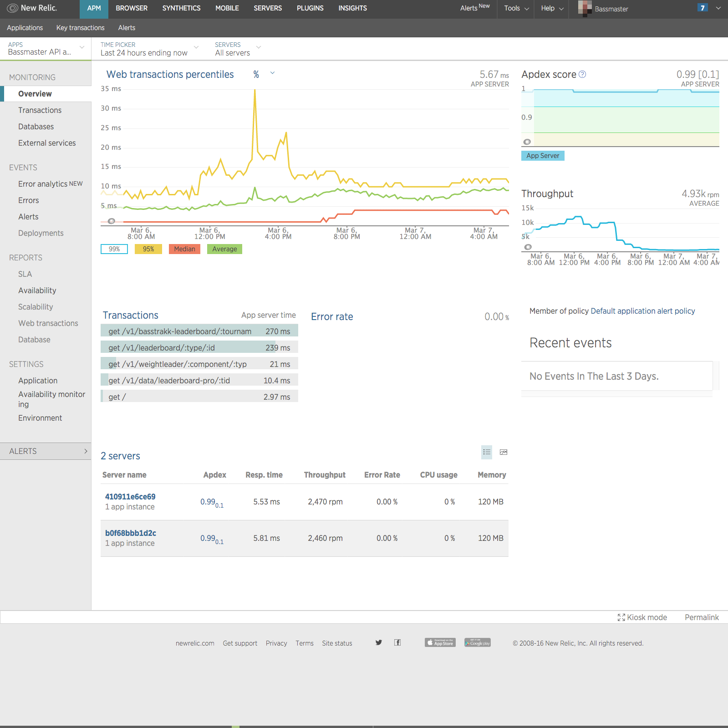
Task: Switch servers to list view icon
Action: point(487,452)
